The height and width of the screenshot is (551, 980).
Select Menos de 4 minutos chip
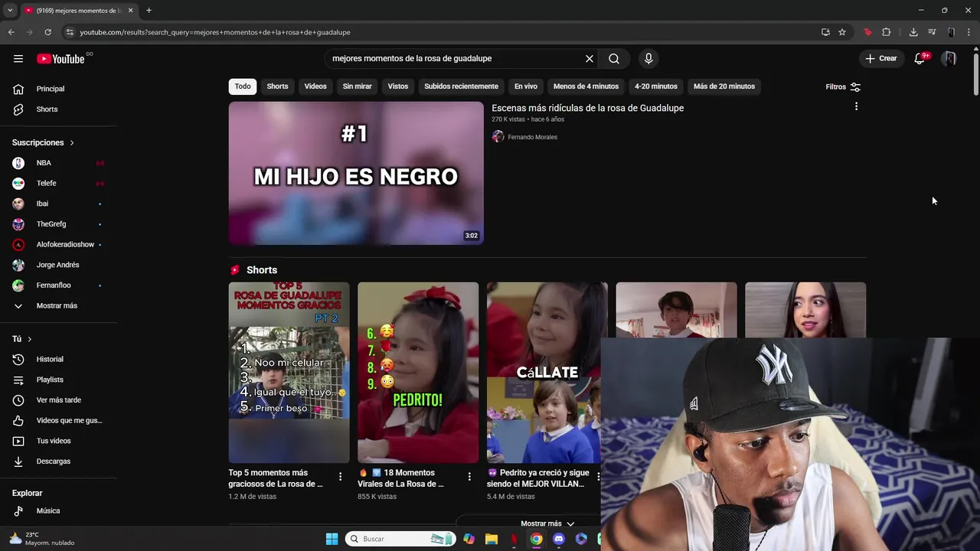(586, 86)
